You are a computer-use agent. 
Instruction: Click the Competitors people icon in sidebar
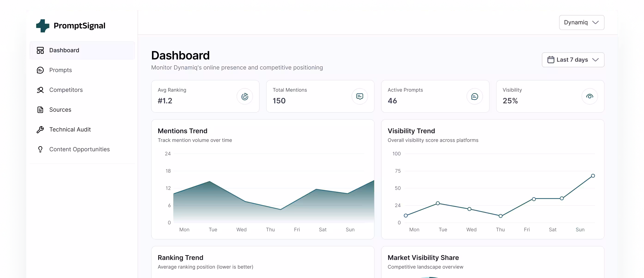[x=40, y=90]
